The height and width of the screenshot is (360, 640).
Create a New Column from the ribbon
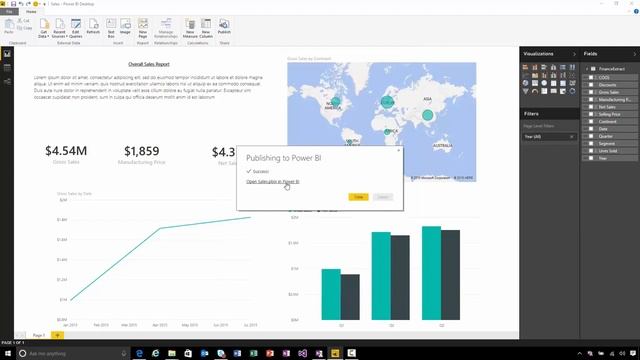point(206,28)
